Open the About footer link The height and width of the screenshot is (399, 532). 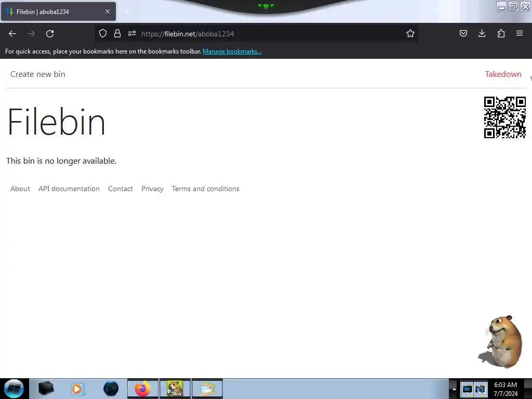point(20,189)
